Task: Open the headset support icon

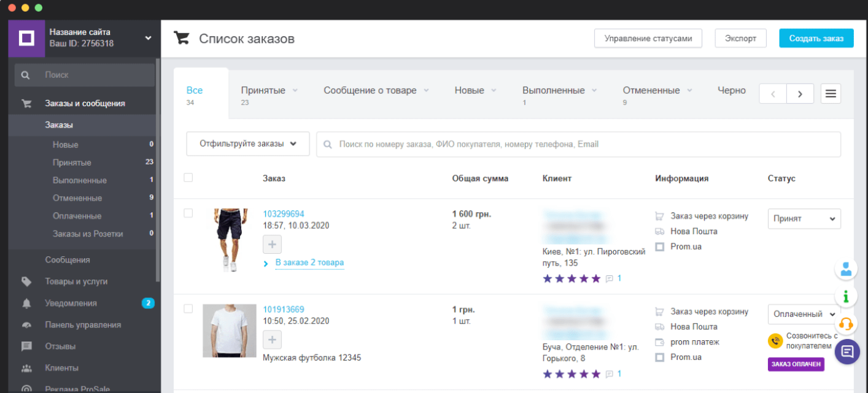Action: pyautogui.click(x=847, y=323)
